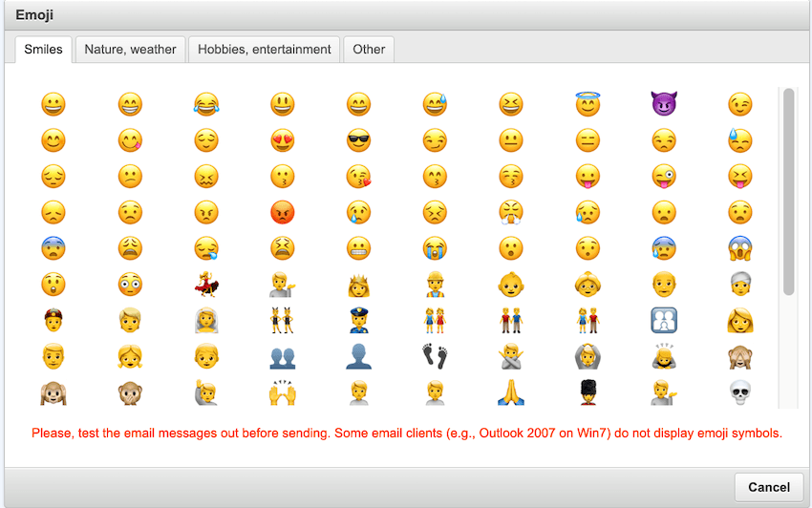Open the Hobbies, entertainment tab
The height and width of the screenshot is (508, 812).
[x=264, y=50]
